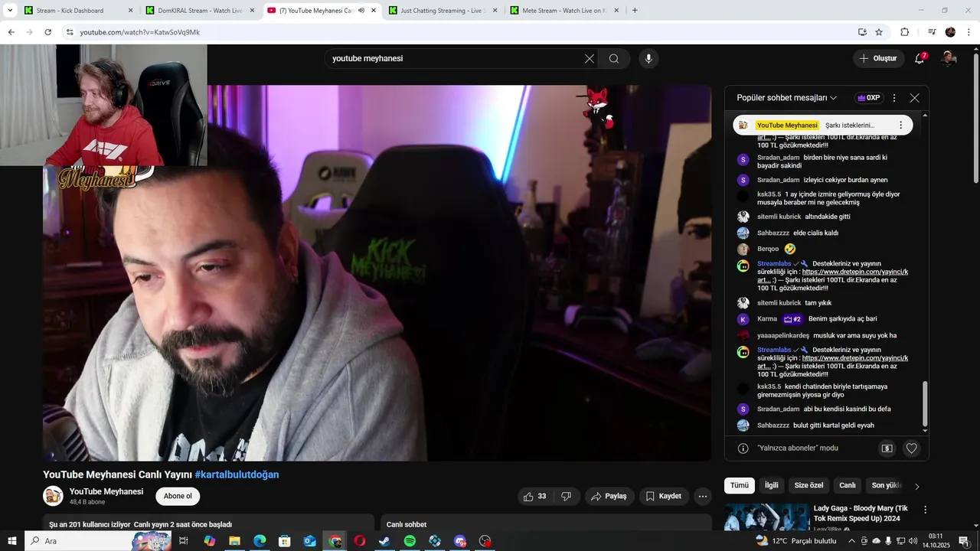Open Chrome extensions puzzle icon
This screenshot has width=980, height=551.
(904, 32)
